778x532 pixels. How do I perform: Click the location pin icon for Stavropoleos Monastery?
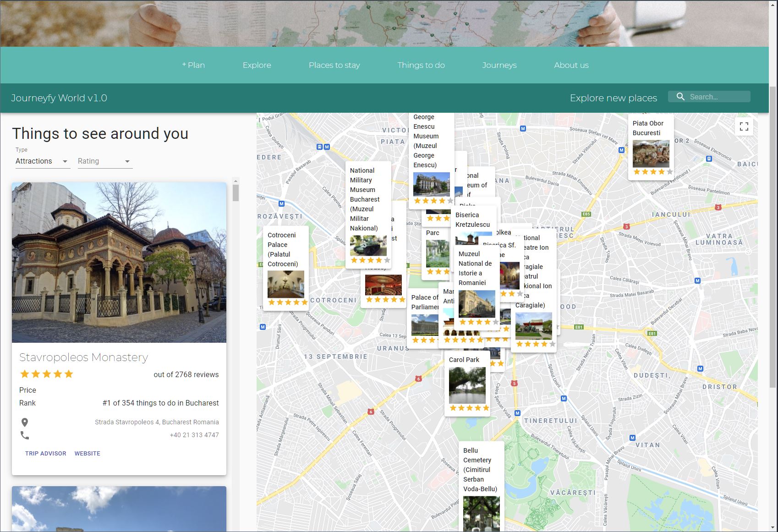click(25, 422)
